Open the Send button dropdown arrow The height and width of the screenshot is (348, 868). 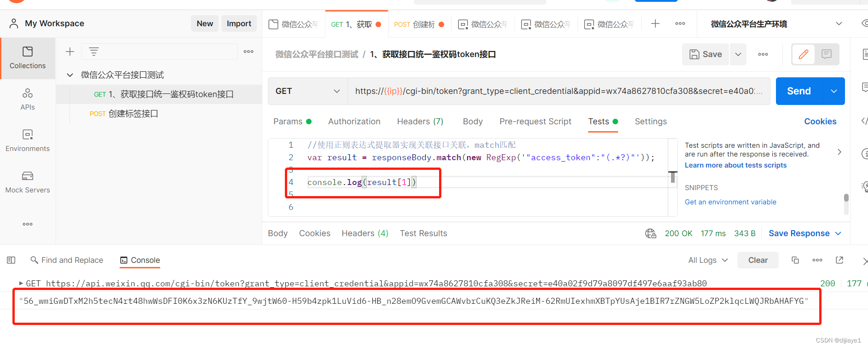point(834,91)
